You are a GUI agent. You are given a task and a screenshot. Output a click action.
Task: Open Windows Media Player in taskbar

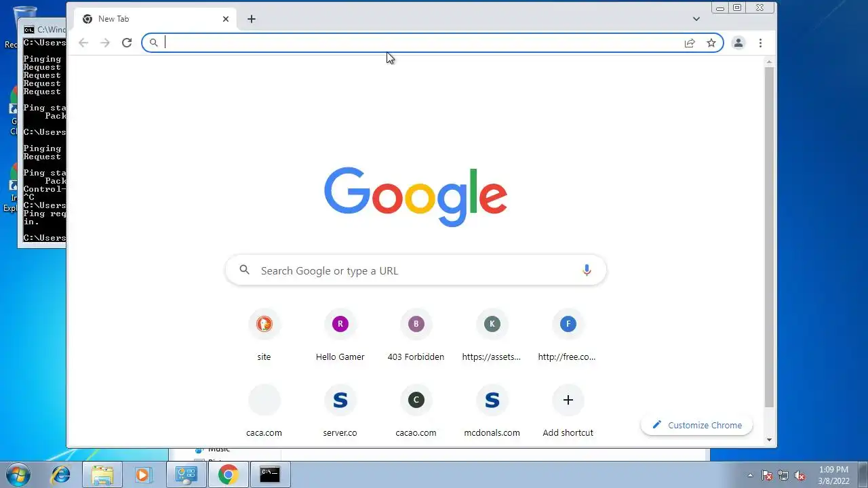click(x=143, y=474)
